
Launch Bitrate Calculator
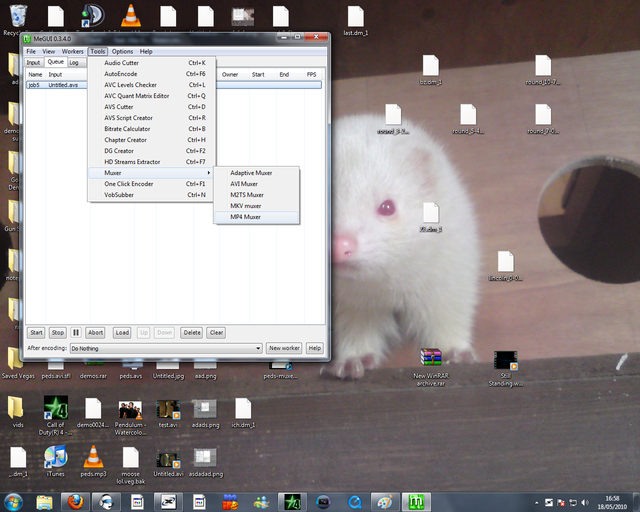click(151, 129)
